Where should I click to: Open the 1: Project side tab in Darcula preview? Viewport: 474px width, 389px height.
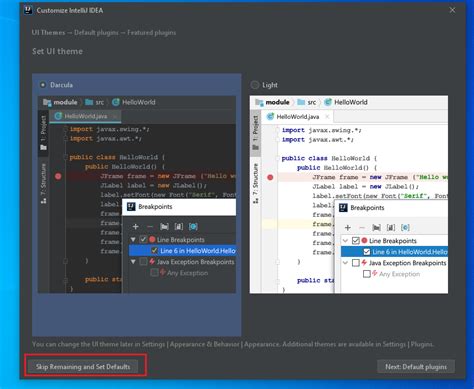[x=43, y=133]
